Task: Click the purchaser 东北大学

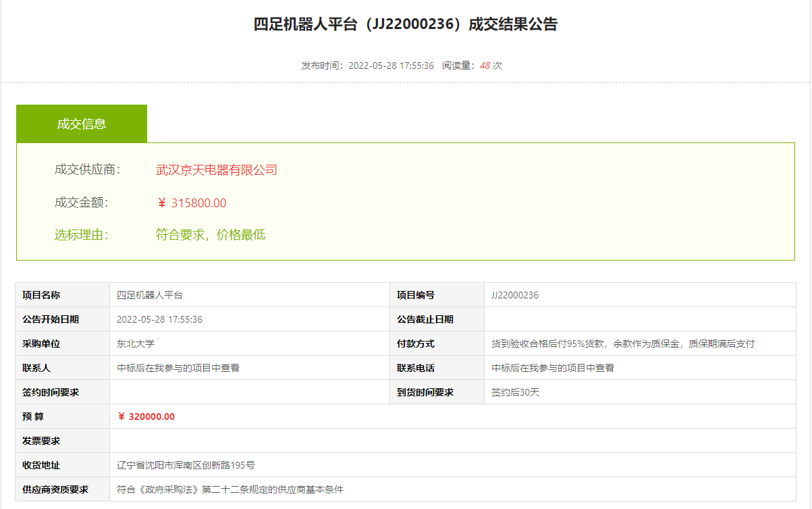Action: point(136,344)
